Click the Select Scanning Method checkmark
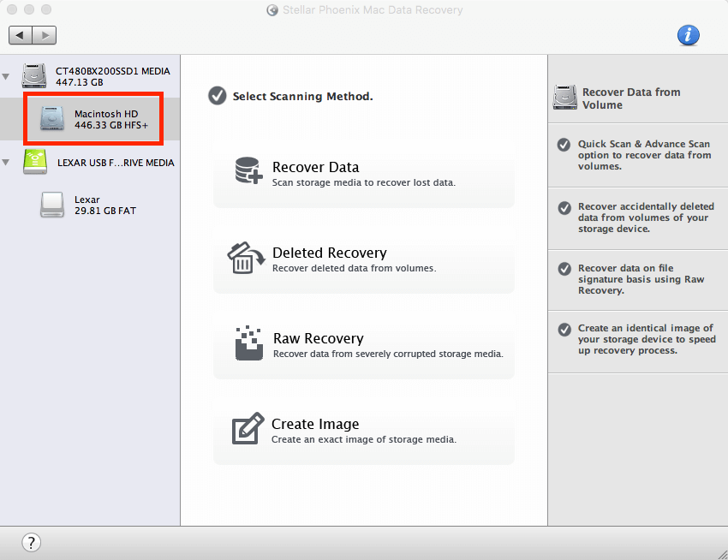 pos(218,96)
